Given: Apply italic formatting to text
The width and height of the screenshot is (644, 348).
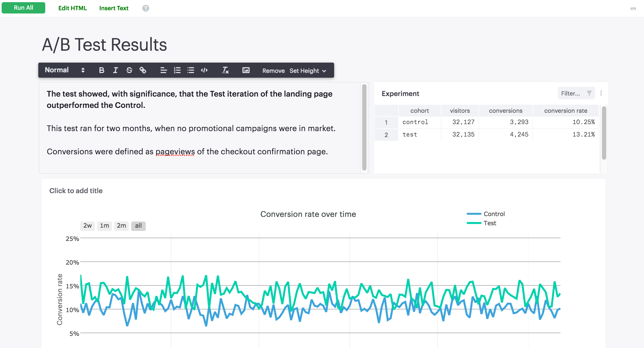Looking at the screenshot, I should click(x=115, y=70).
